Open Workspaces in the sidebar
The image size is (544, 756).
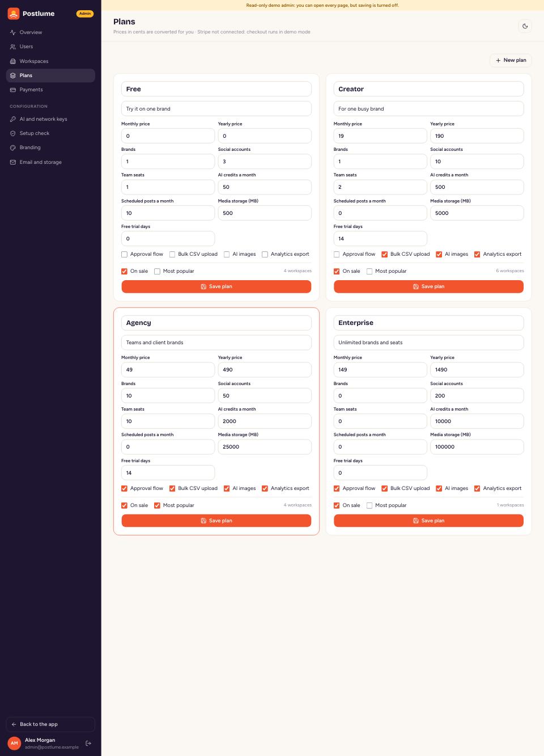[50, 61]
